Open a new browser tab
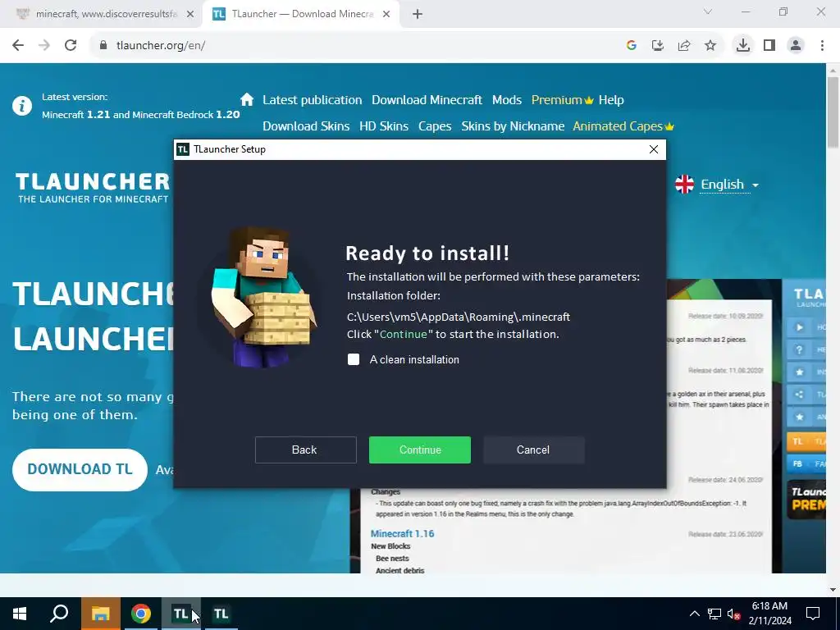This screenshot has height=630, width=840. pyautogui.click(x=418, y=15)
